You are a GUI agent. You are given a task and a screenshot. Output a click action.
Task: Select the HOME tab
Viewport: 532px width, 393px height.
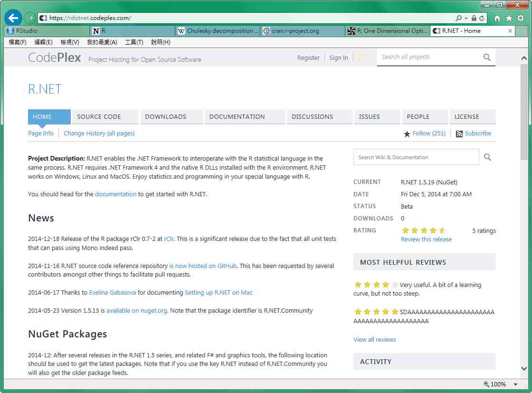point(49,117)
